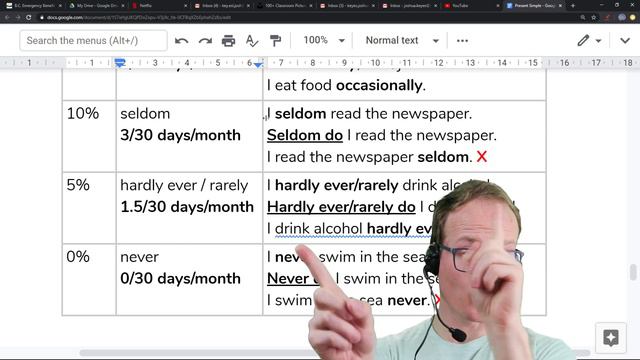Viewport: 640px width, 360px height.
Task: Switch to the B.C. Emergency Benefit tab
Action: (33, 6)
